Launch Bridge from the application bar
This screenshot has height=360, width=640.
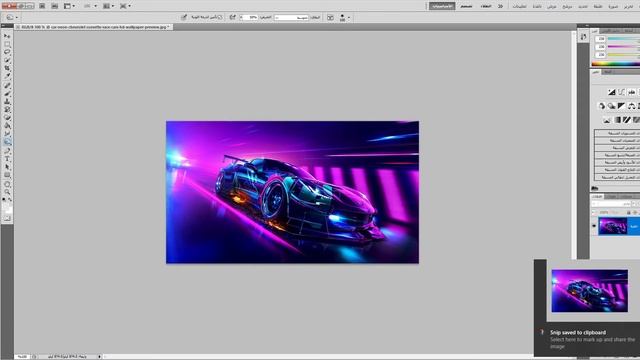pos(42,6)
